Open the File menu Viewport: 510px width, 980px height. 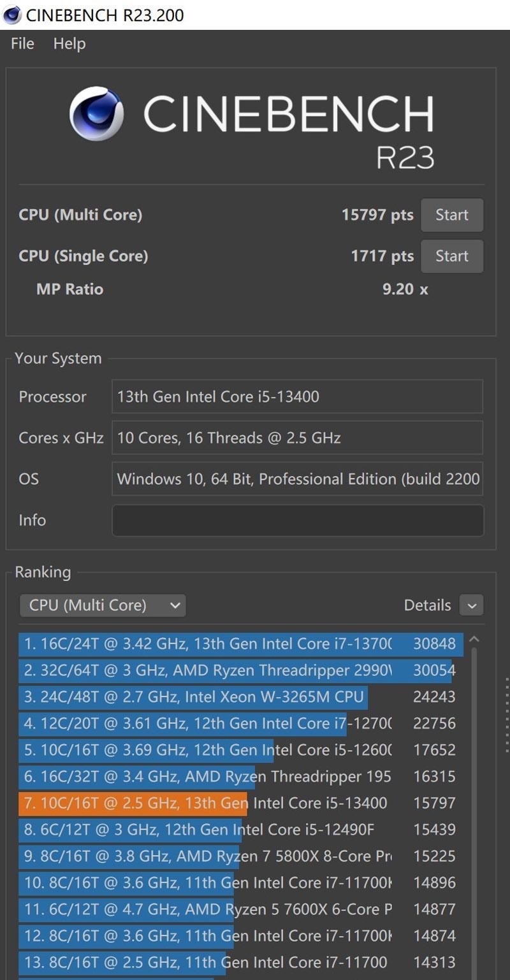pyautogui.click(x=21, y=43)
